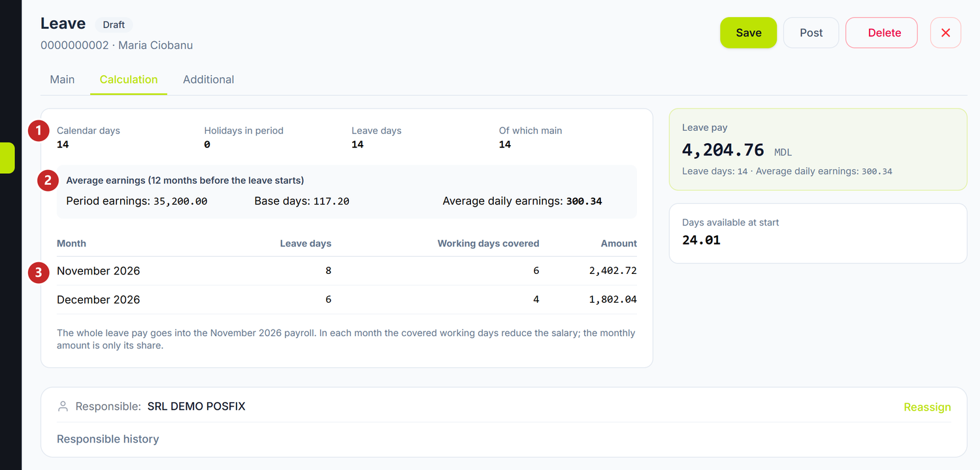Select the document line '0000000002 · Maria Ciobanu'
Screen dimensions: 980x470
(x=116, y=45)
